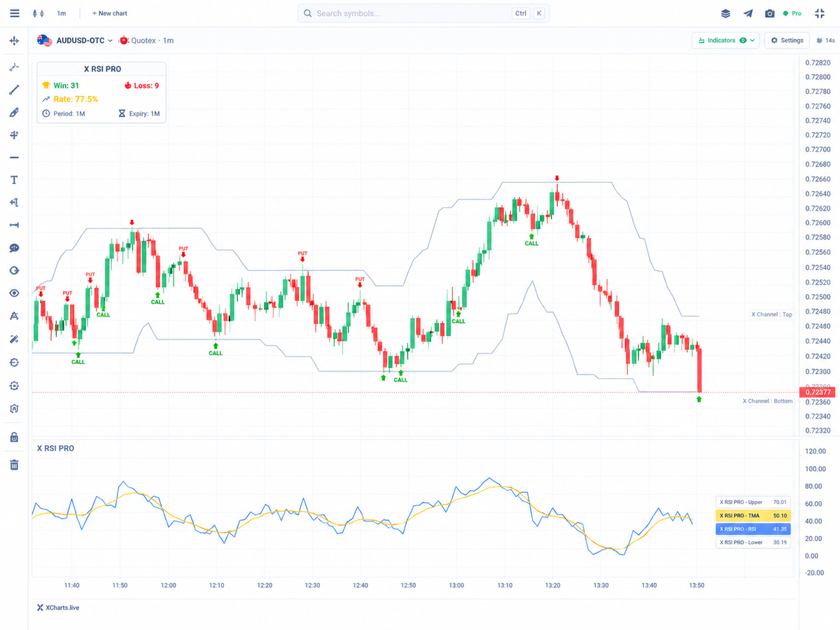Select the measure ruler tool
Viewport: 840px width, 630px height.
14,225
